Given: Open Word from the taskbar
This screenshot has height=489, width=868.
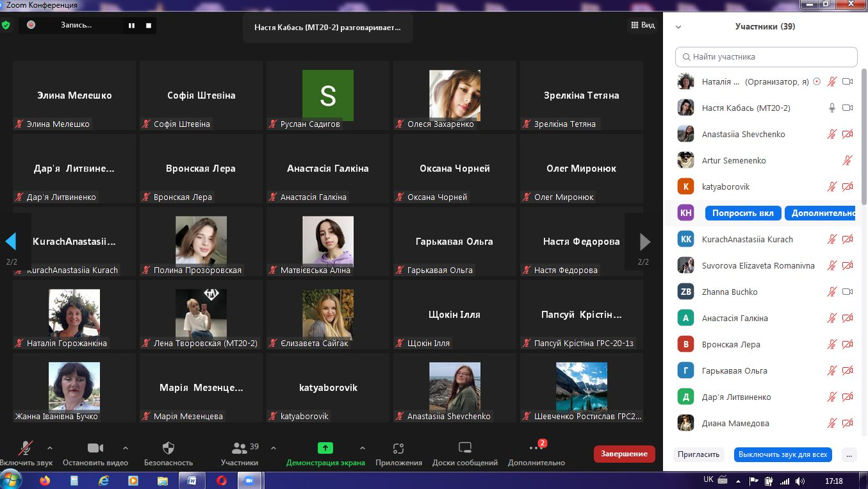Looking at the screenshot, I should 192,480.
